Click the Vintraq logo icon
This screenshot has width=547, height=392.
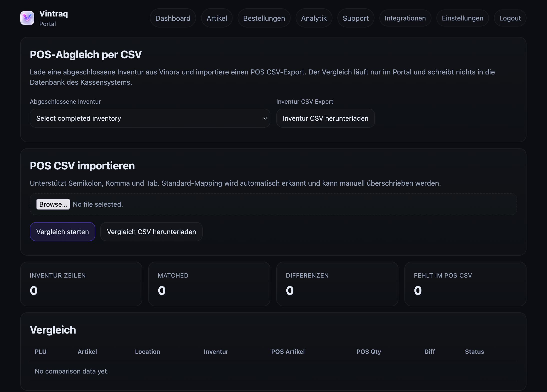[x=27, y=18]
